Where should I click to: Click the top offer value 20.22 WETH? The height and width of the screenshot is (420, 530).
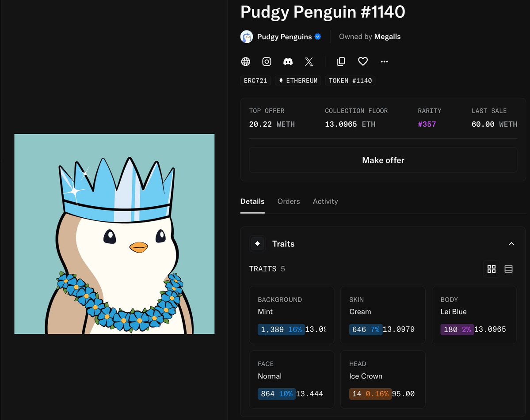tap(272, 124)
